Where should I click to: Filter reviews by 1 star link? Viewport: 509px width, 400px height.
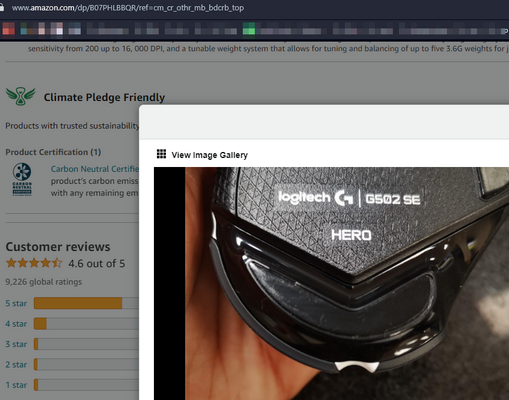(x=16, y=385)
